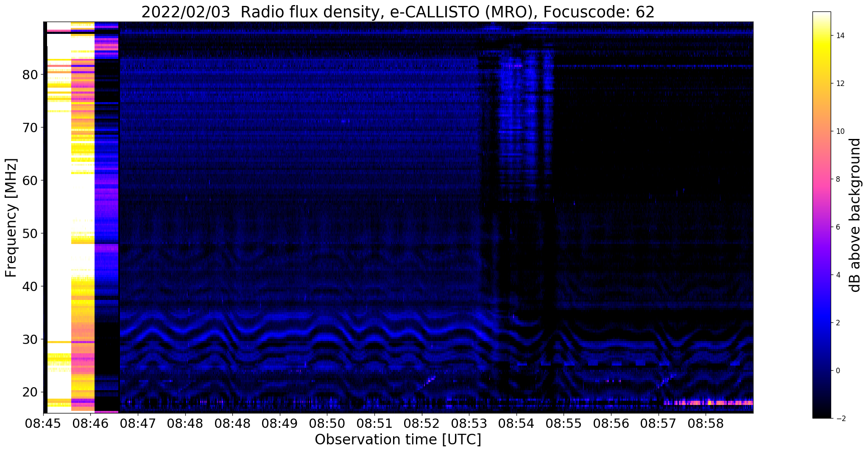The width and height of the screenshot is (868, 452).
Task: Click the colorbar tick label 12
Action: (x=840, y=83)
